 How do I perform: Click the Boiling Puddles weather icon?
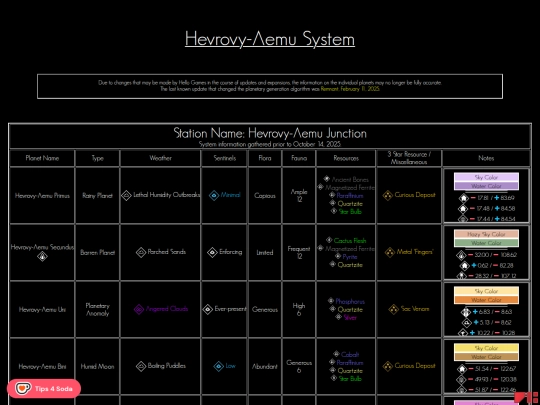[141, 366]
